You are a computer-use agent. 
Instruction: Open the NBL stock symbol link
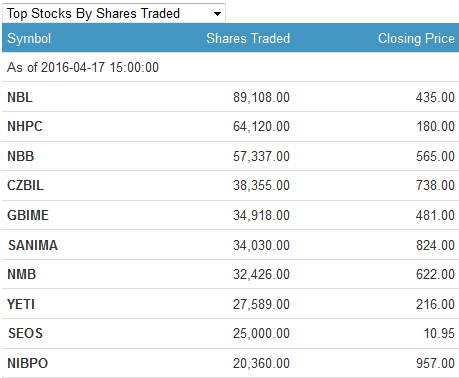(20, 97)
